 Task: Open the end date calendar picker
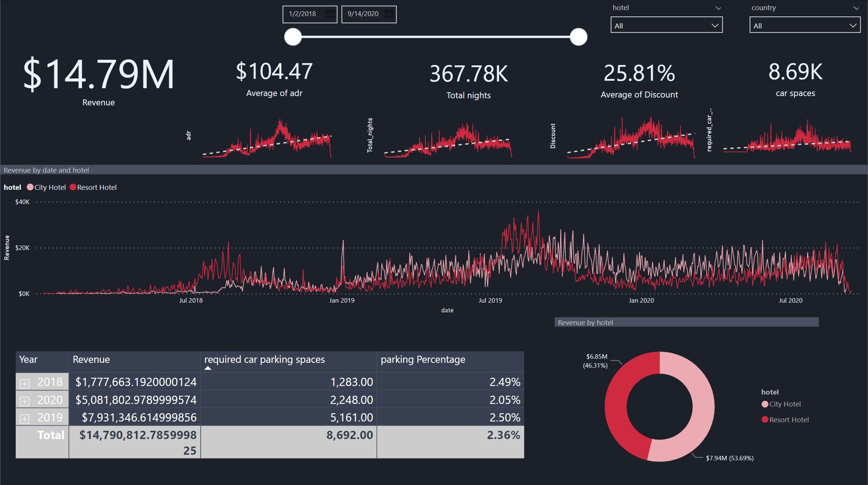pyautogui.click(x=388, y=14)
